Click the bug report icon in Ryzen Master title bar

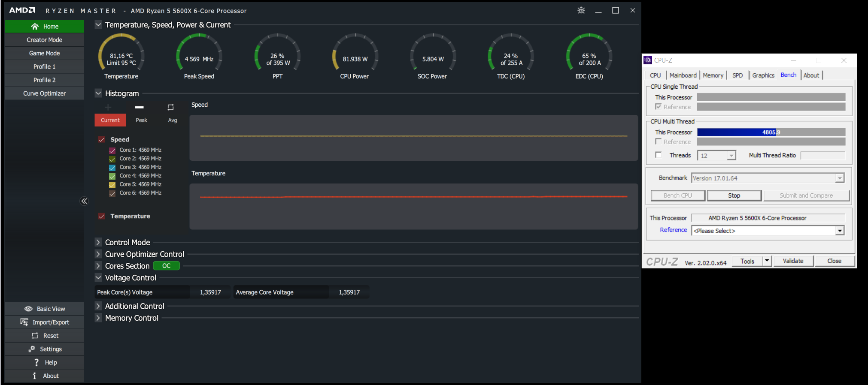pyautogui.click(x=581, y=10)
